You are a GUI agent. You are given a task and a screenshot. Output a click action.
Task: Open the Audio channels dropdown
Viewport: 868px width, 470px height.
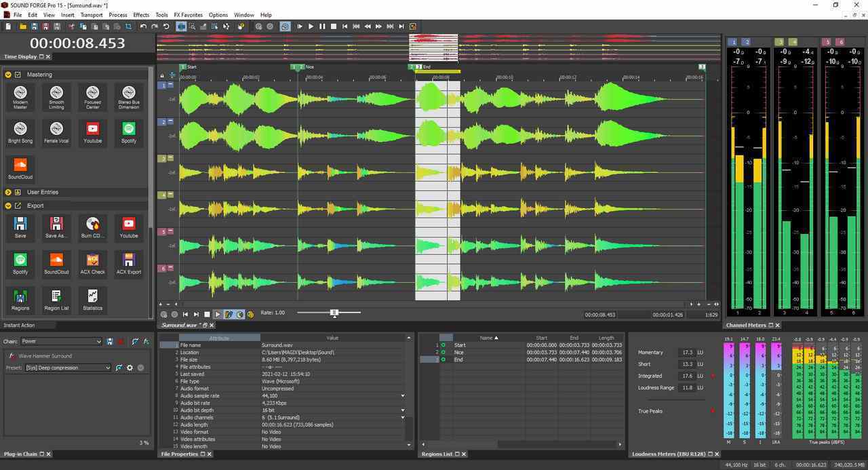tap(402, 417)
